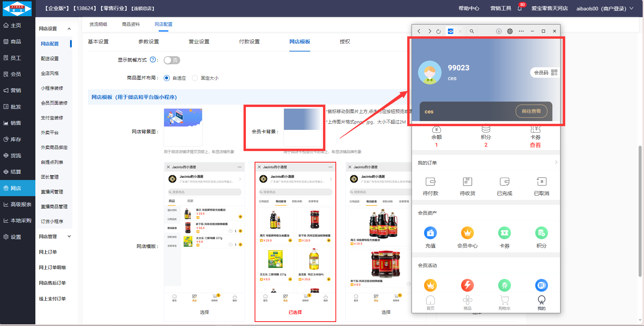Image resolution: width=644 pixels, height=326 pixels.
Task: Switch to the 付款设置 tab
Action: coord(249,42)
